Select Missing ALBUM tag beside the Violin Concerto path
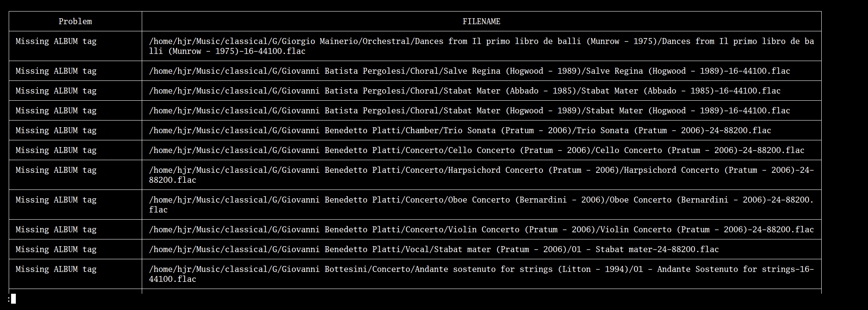This screenshot has height=310, width=868. tap(56, 230)
